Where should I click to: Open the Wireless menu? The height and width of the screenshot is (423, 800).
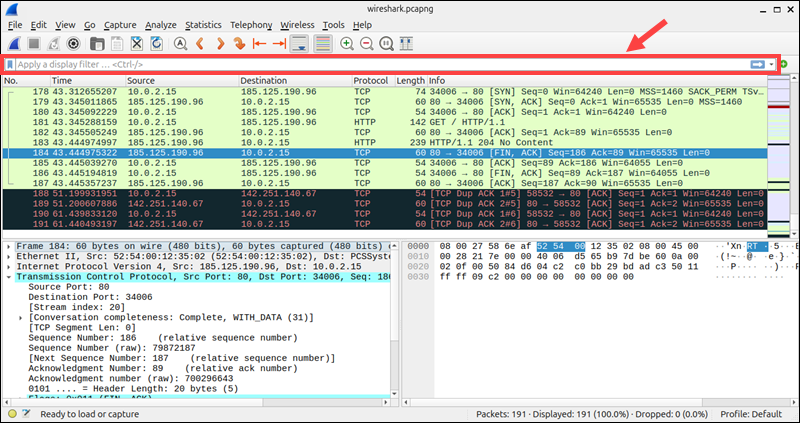(x=297, y=25)
